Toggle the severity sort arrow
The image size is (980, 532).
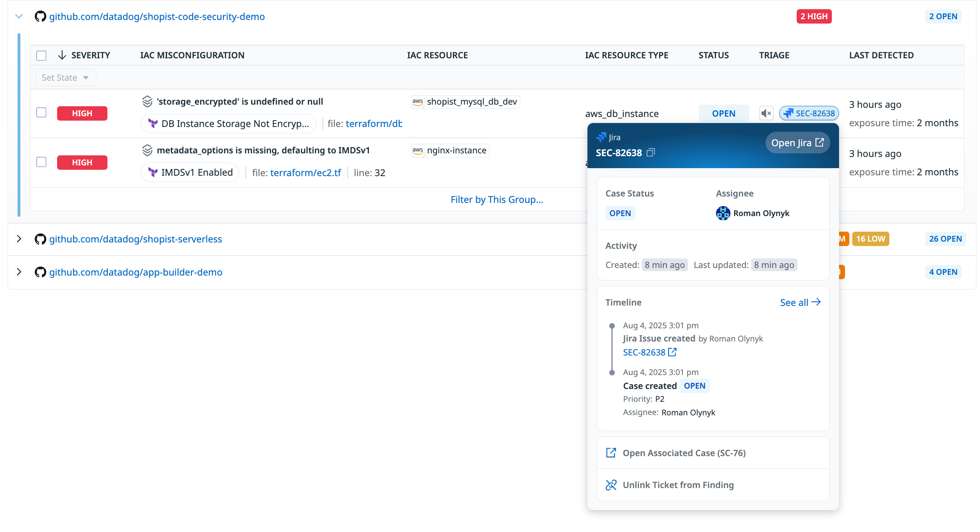click(x=62, y=55)
